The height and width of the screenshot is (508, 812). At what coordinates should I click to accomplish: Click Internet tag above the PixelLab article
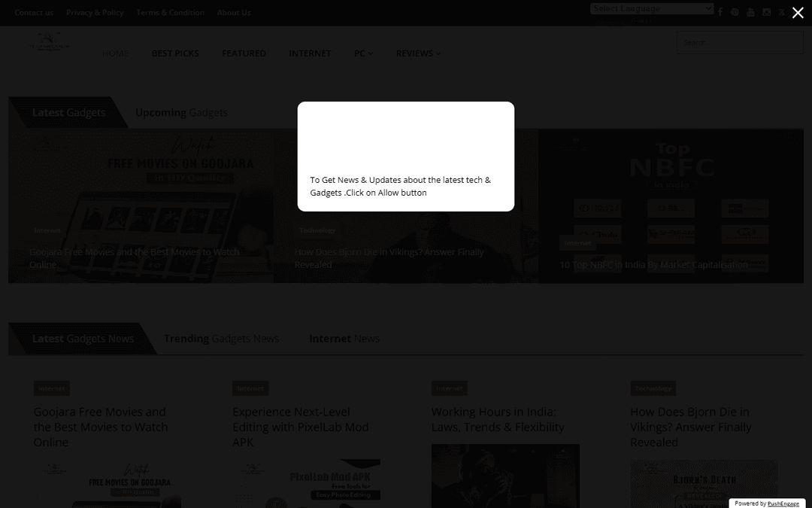pos(250,388)
